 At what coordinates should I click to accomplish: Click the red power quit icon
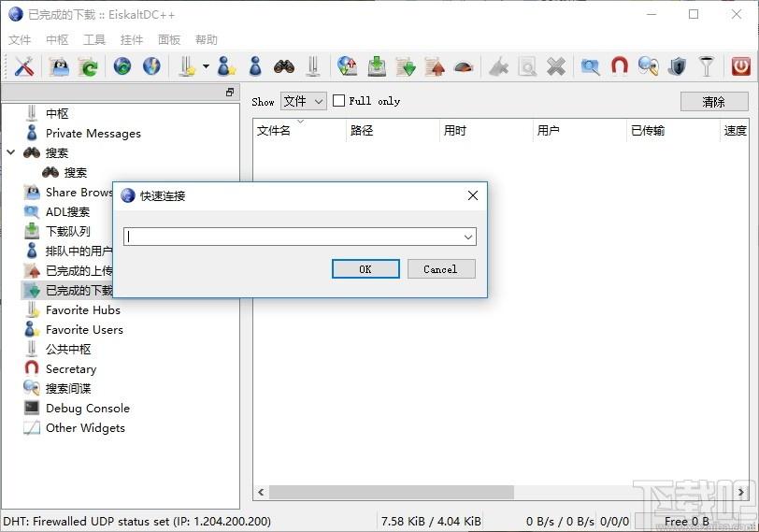(x=740, y=66)
